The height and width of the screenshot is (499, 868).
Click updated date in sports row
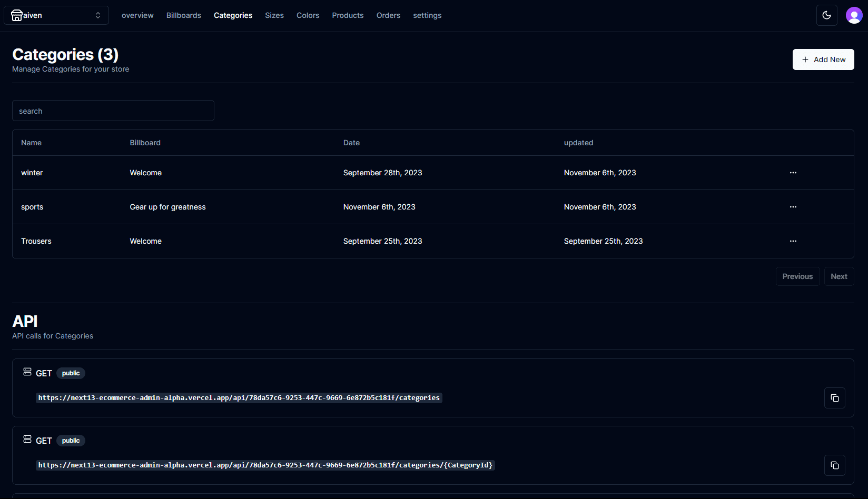(600, 207)
